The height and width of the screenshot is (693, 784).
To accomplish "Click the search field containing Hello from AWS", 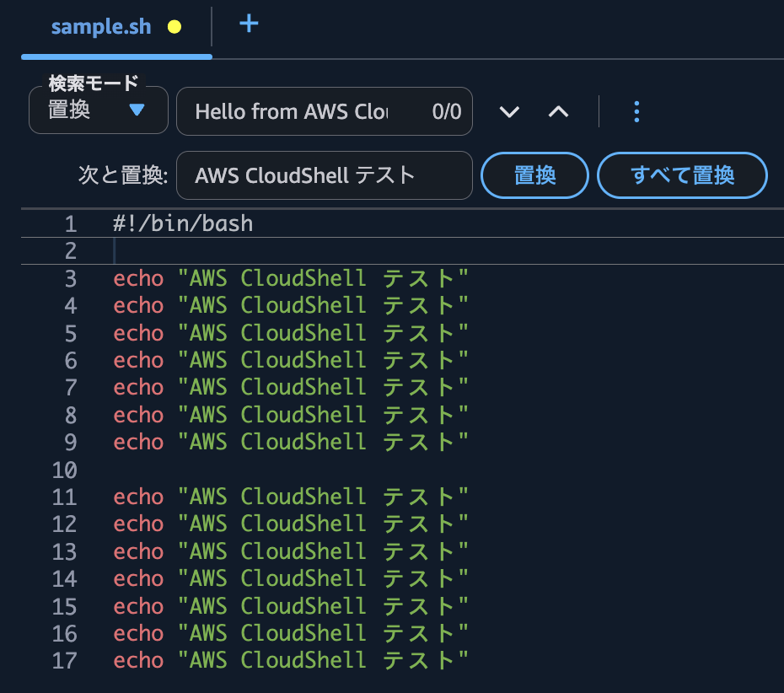I will tap(324, 111).
